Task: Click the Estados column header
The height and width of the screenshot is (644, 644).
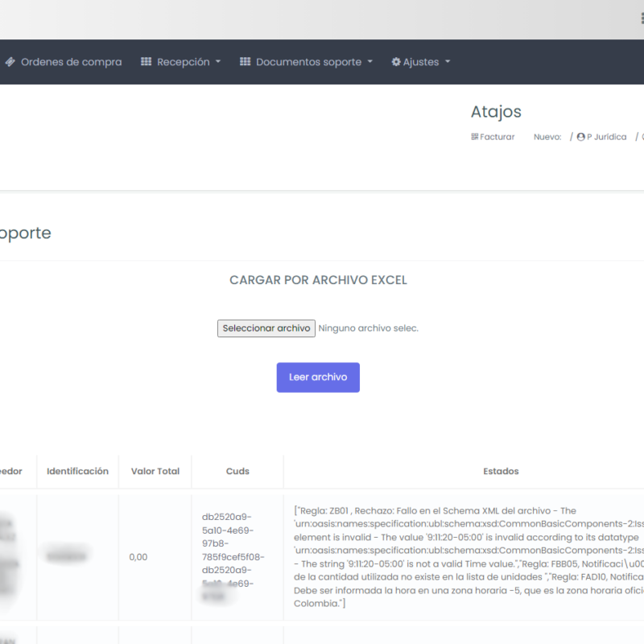Action: 501,471
